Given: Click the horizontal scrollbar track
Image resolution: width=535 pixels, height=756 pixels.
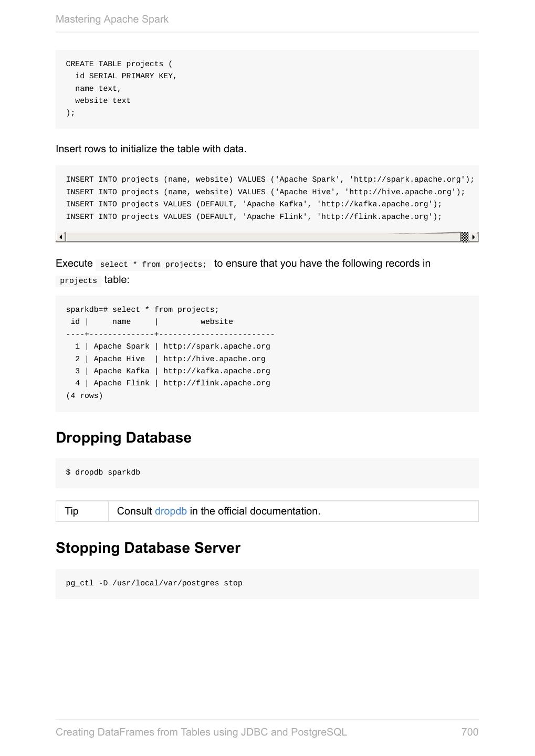Looking at the screenshot, I should (263, 237).
